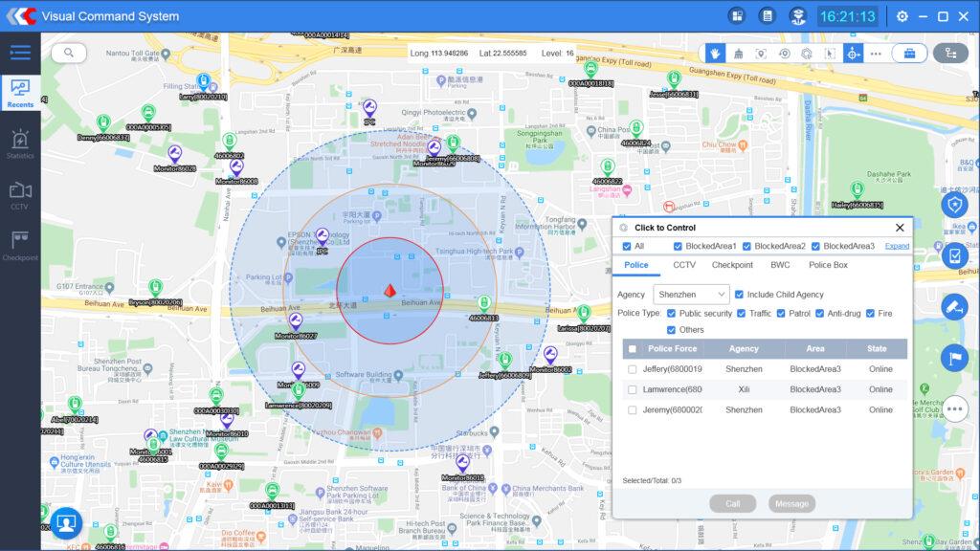
Task: Uncheck the BlockedArea1 checkbox
Action: coord(679,247)
